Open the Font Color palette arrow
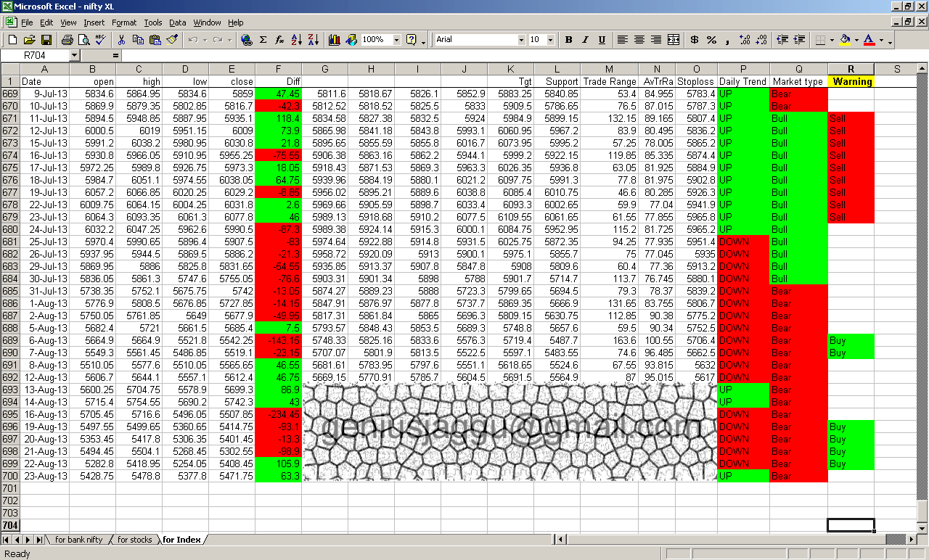Viewport: 929px width, 560px height. click(881, 40)
